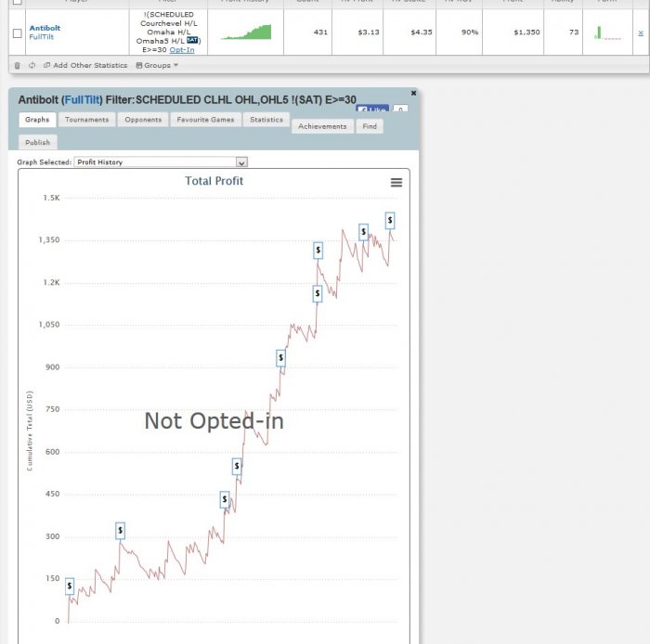Click the profit value $1,350

click(x=526, y=32)
